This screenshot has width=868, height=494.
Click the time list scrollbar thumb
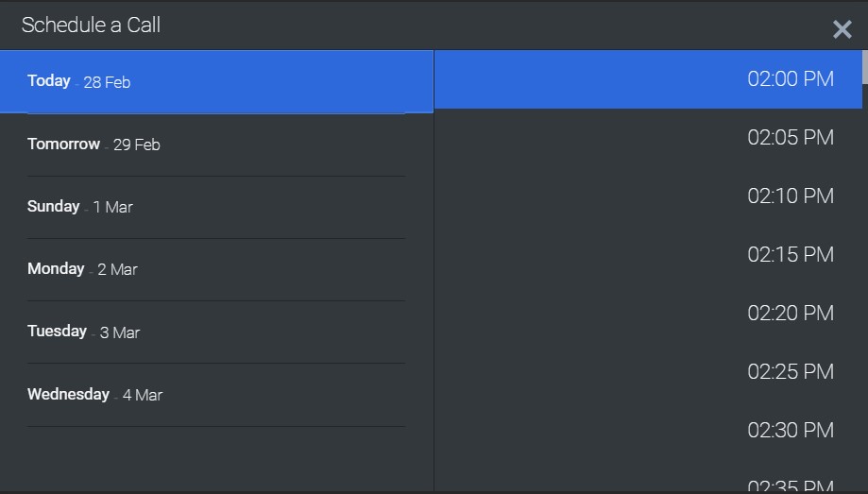(864, 66)
